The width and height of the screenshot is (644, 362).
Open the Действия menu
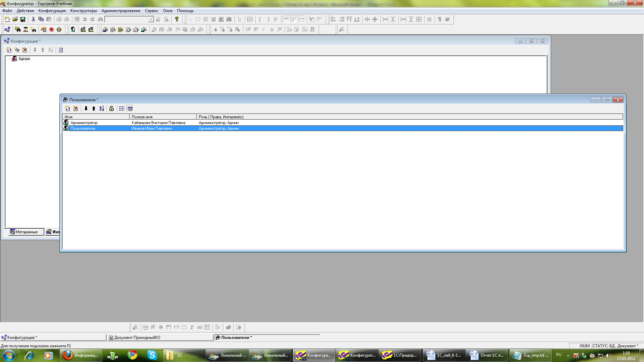point(25,11)
